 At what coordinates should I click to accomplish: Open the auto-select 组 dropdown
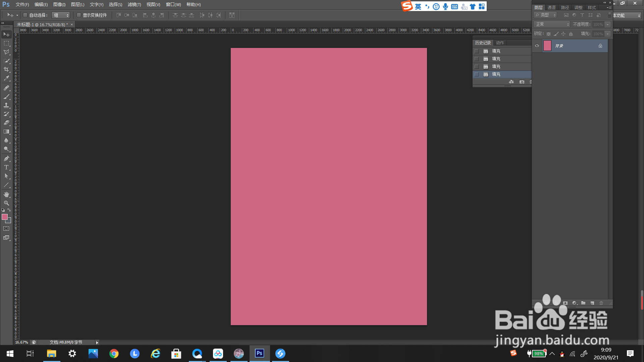click(61, 15)
